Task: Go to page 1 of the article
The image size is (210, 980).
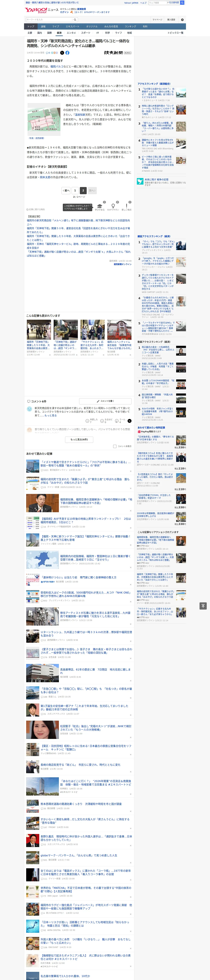Action: point(75,190)
